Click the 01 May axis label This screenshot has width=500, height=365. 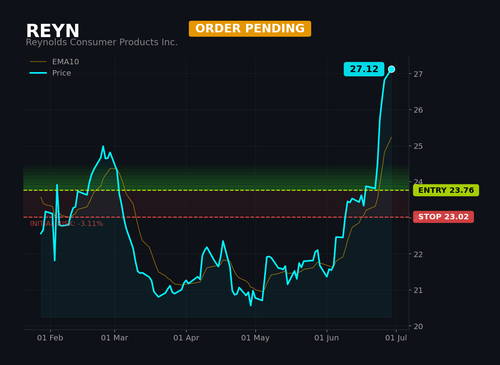(255, 338)
